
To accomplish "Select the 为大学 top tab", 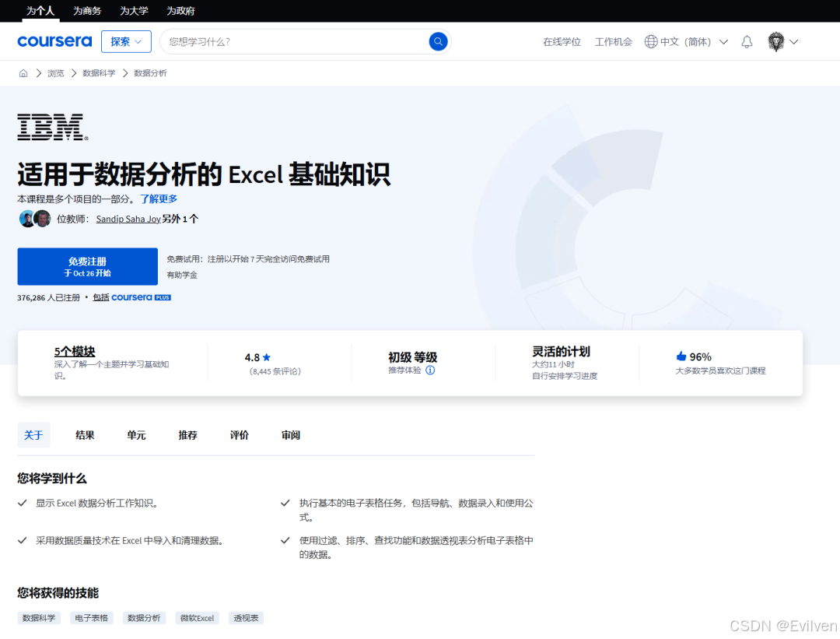I will 134,11.
